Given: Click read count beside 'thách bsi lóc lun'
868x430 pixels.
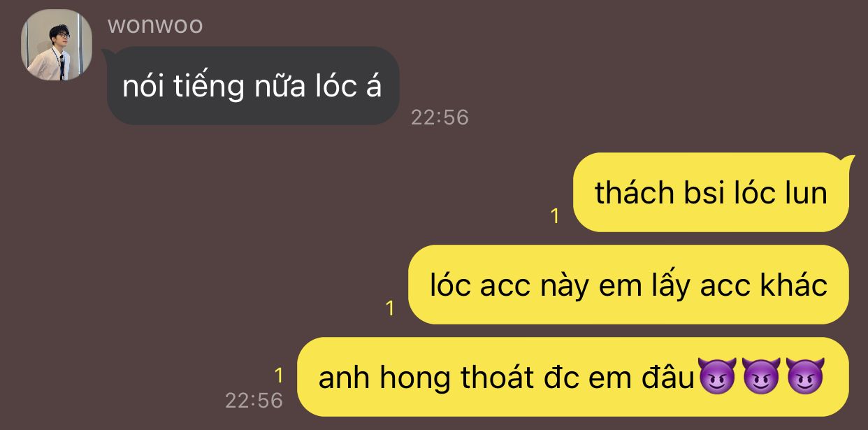Looking at the screenshot, I should point(555,216).
